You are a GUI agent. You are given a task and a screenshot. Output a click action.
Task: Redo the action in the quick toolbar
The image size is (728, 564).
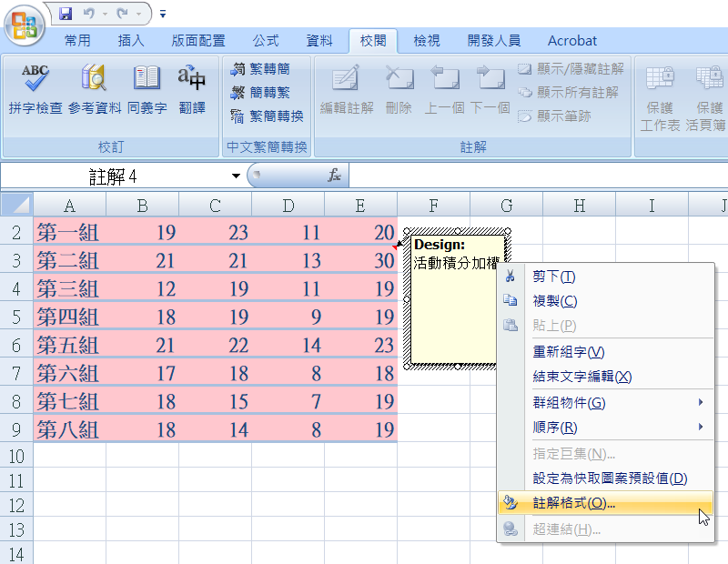pos(123,14)
